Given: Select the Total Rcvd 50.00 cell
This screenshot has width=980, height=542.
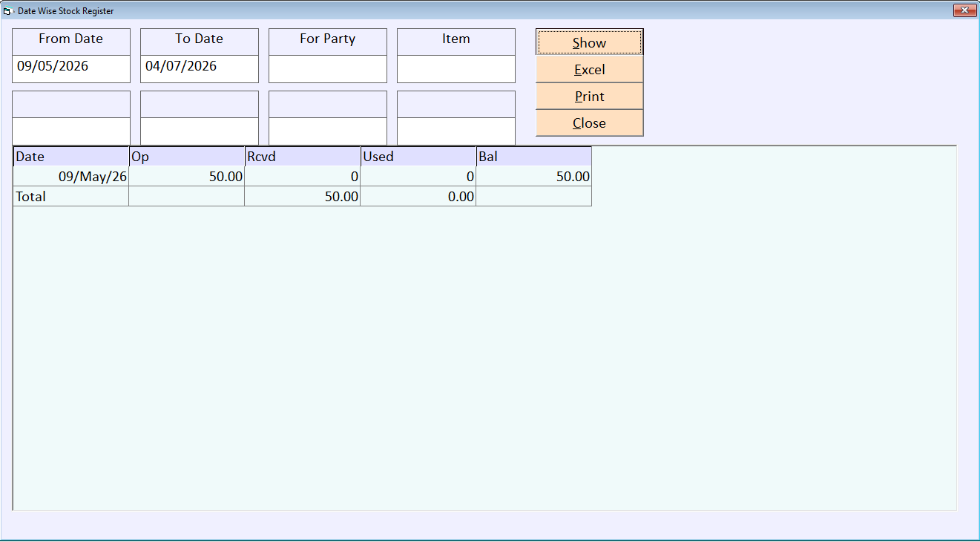Looking at the screenshot, I should click(303, 197).
